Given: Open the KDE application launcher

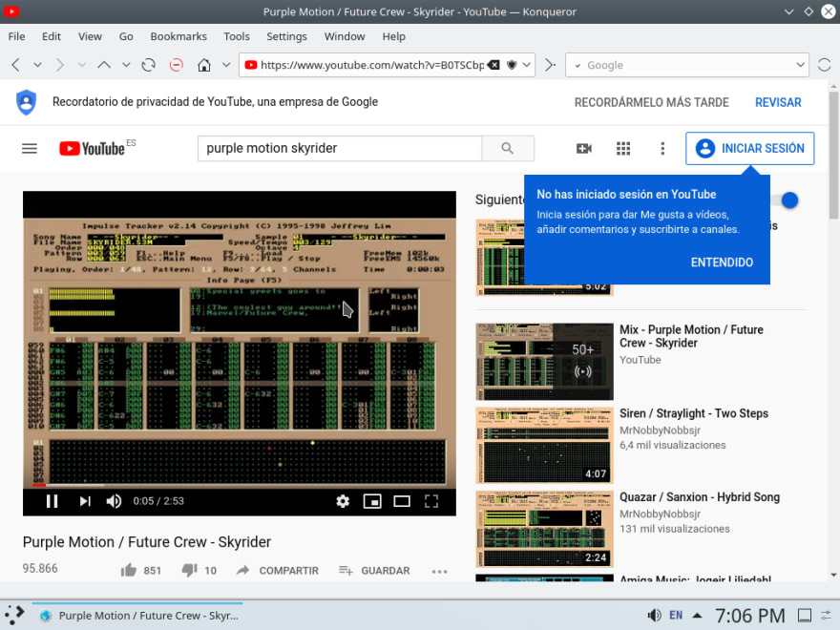Looking at the screenshot, I should 14,615.
